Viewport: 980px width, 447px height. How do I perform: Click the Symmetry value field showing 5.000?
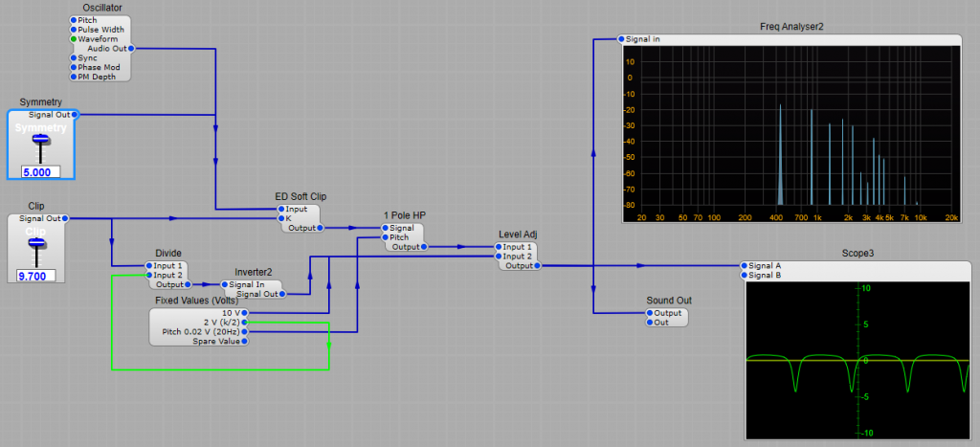(x=40, y=172)
